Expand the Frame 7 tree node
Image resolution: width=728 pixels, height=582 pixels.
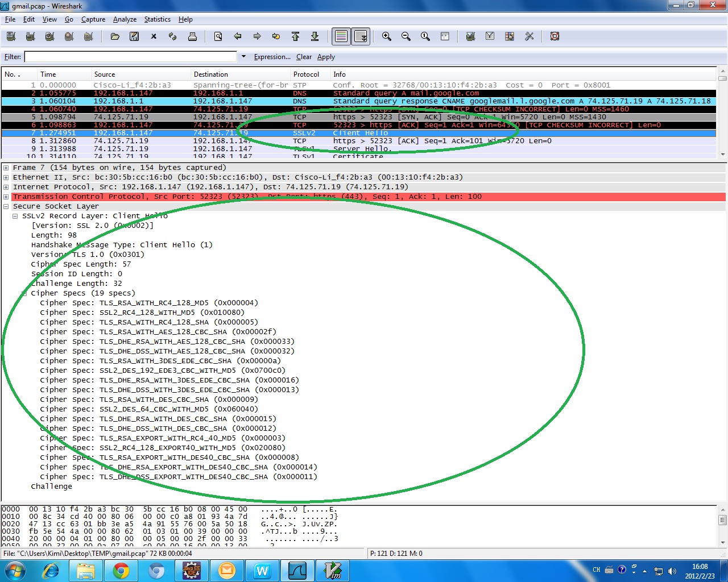point(6,168)
